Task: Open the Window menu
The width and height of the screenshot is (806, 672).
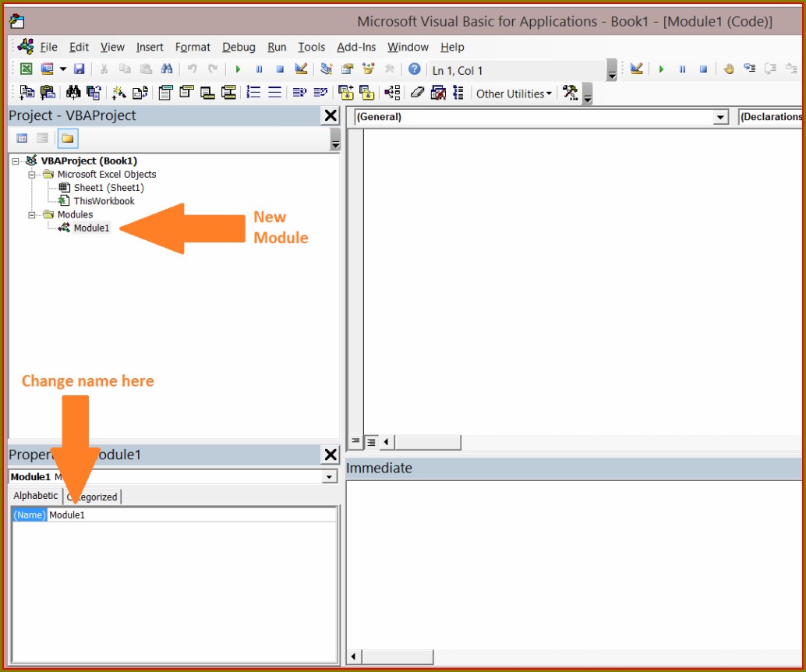Action: tap(408, 48)
